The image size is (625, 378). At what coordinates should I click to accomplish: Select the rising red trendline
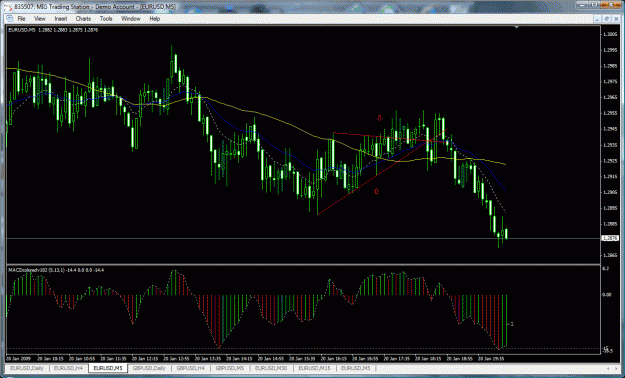point(381,172)
